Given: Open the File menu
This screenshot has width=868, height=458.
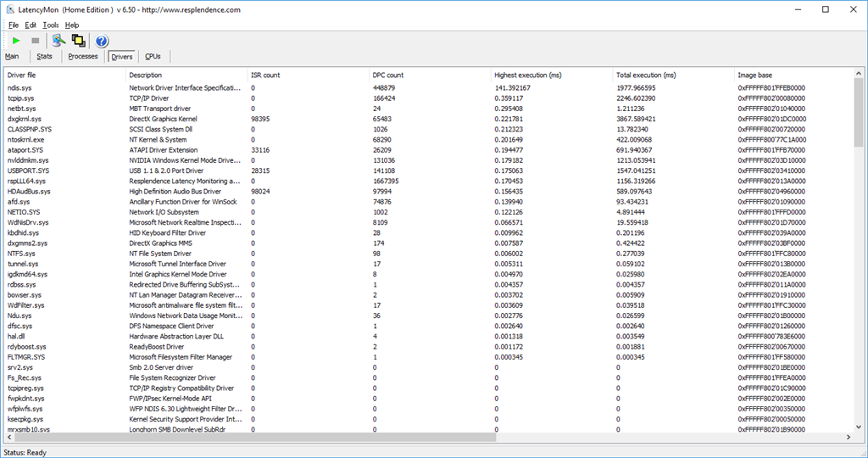Looking at the screenshot, I should coord(14,25).
